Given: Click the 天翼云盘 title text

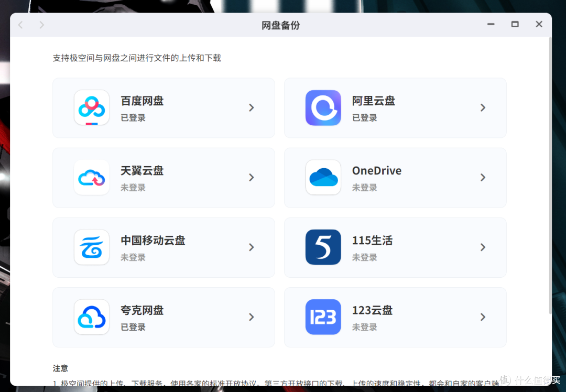Looking at the screenshot, I should pyautogui.click(x=142, y=170).
